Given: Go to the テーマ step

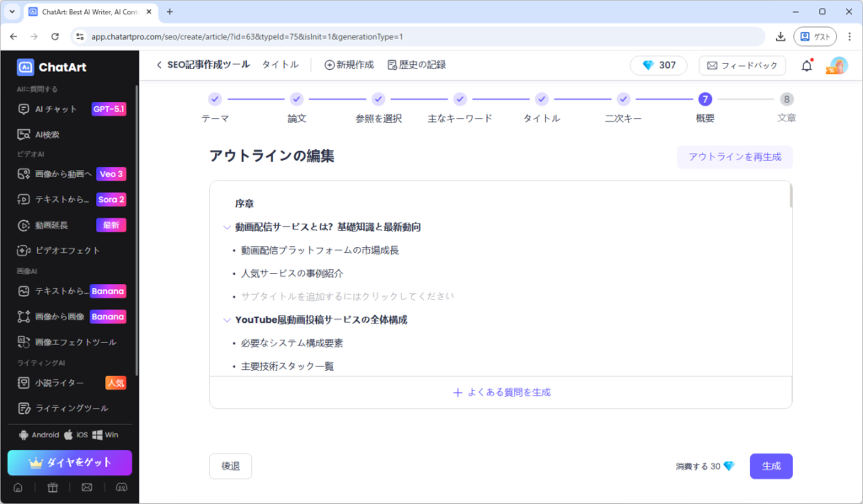Looking at the screenshot, I should pyautogui.click(x=215, y=99).
